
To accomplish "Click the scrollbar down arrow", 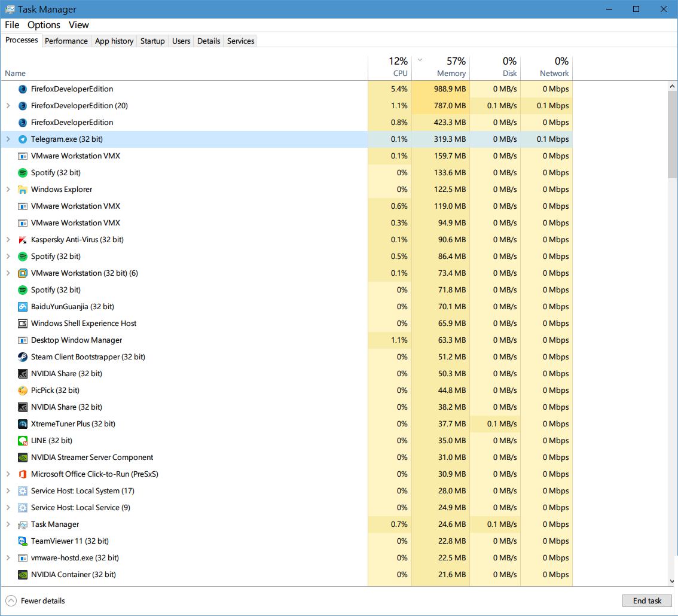I will coord(672,581).
